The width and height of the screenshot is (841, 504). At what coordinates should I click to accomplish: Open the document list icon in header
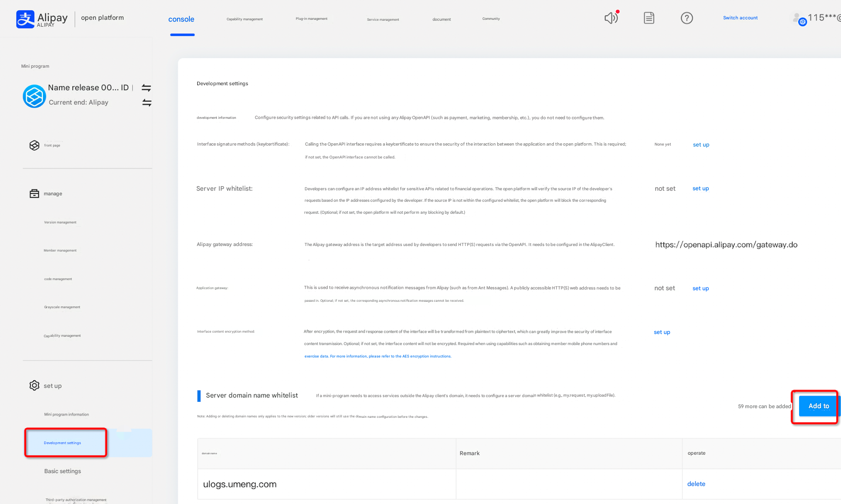coord(649,18)
